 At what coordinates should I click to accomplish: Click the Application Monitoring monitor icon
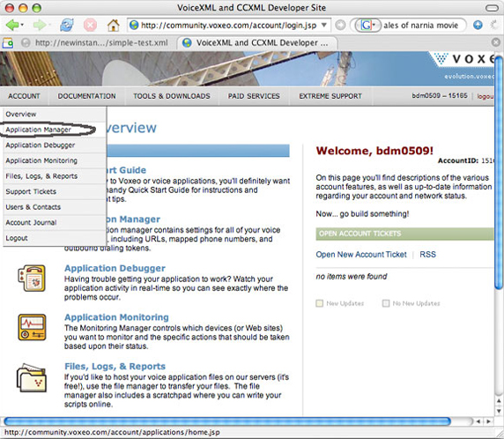pos(32,327)
